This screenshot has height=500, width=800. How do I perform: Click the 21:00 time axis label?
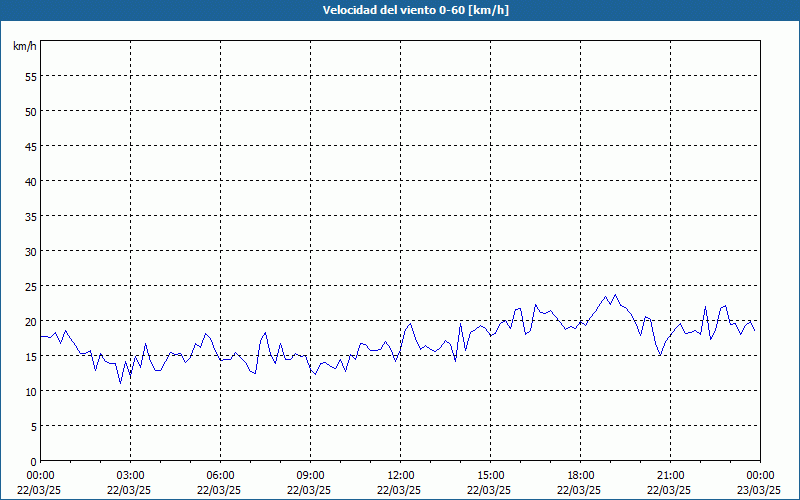(670, 476)
